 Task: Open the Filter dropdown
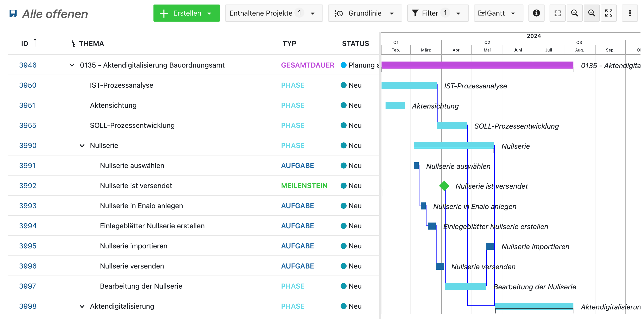[x=438, y=13]
